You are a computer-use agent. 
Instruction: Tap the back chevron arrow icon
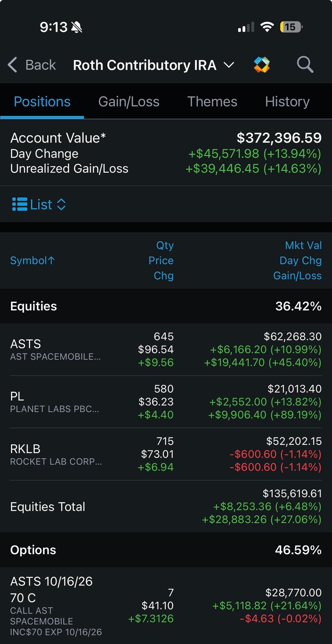click(12, 65)
